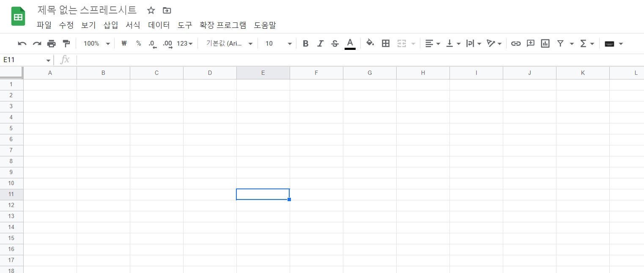This screenshot has height=273, width=644.
Task: Open the font size dropdown
Action: point(277,44)
